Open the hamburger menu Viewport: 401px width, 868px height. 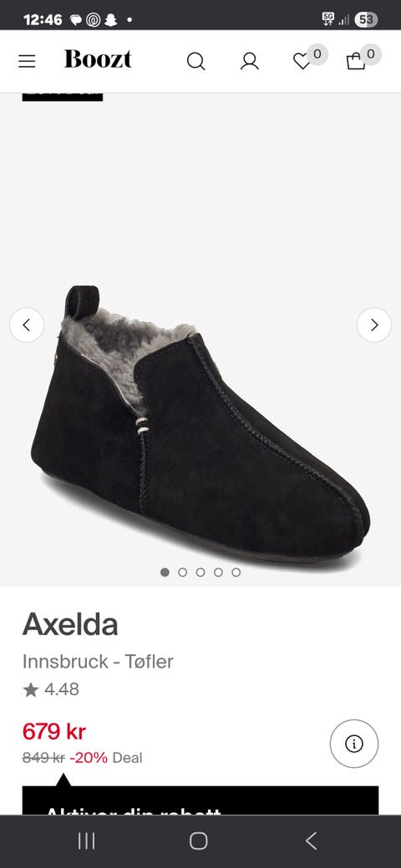pyautogui.click(x=27, y=61)
